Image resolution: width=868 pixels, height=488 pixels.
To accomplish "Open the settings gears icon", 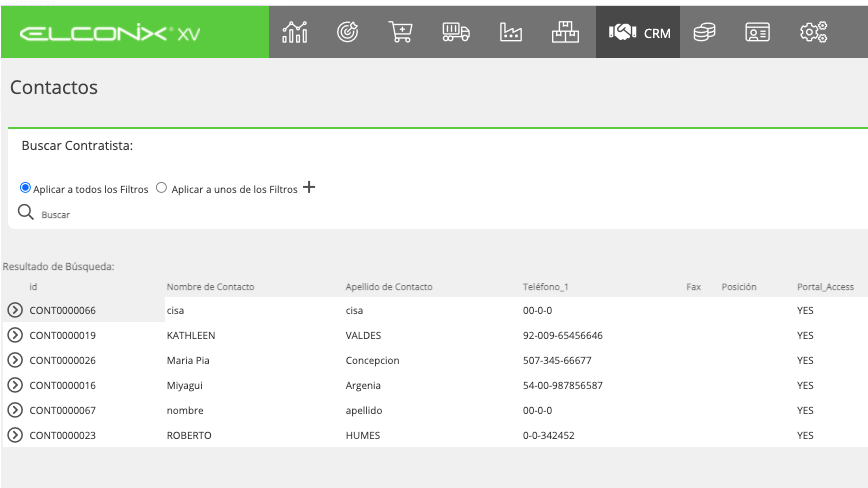I will coord(813,32).
